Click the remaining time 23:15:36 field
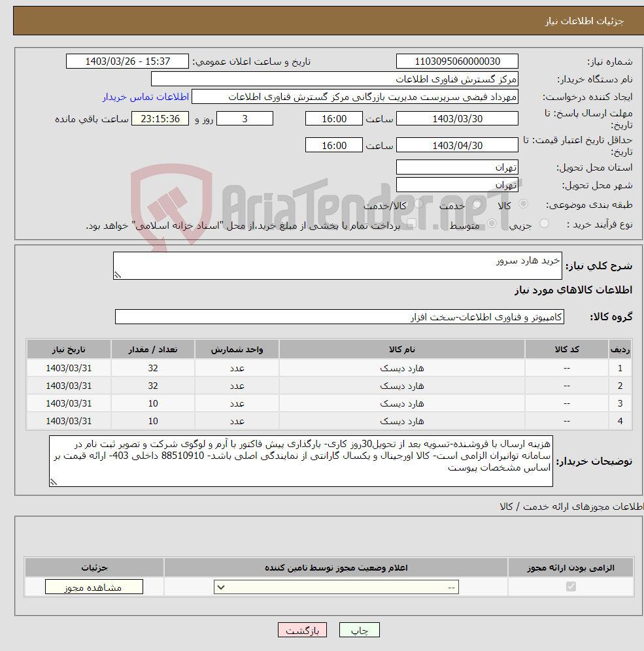Screen dimensions: 644x651 (160, 119)
